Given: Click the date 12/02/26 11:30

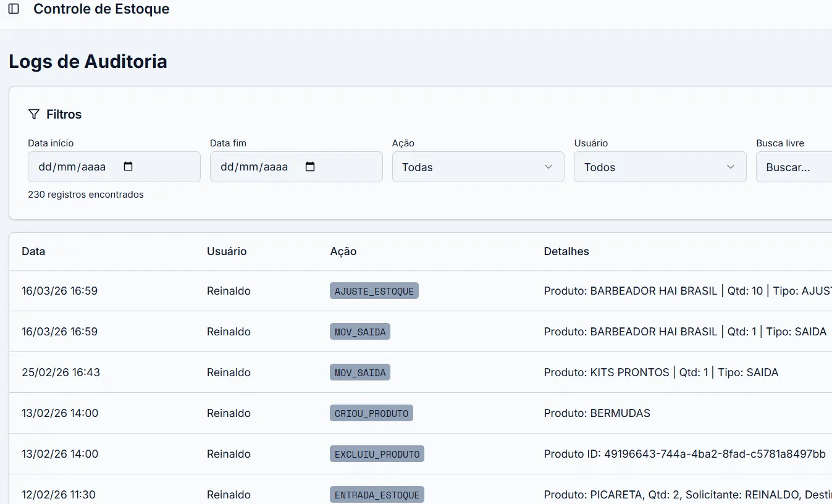Looking at the screenshot, I should click(x=59, y=495).
